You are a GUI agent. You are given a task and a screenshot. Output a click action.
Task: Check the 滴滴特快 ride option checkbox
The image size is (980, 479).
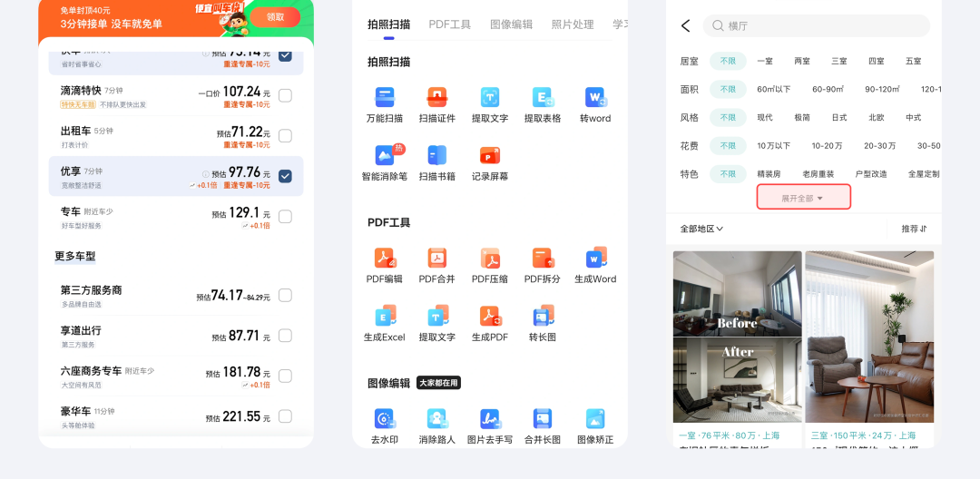[x=285, y=95]
